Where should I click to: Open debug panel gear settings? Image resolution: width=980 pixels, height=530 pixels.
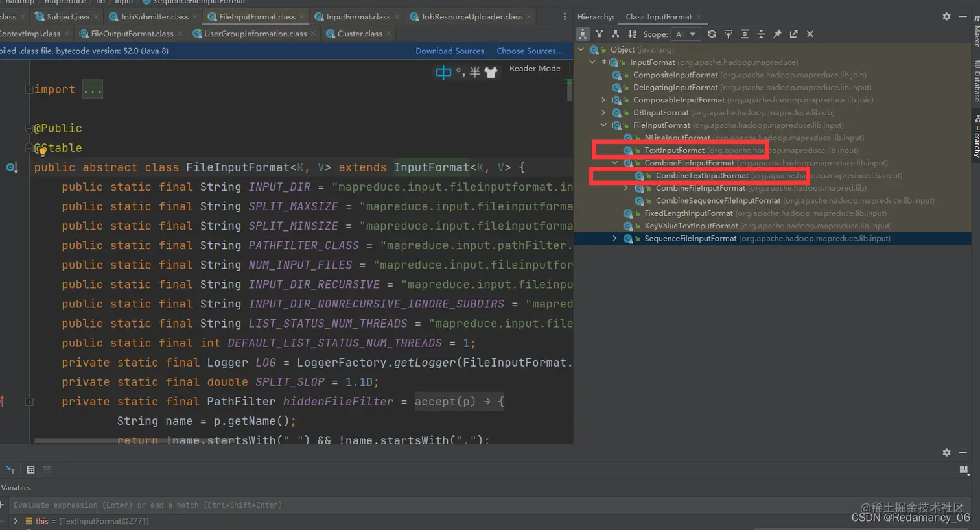tap(946, 452)
